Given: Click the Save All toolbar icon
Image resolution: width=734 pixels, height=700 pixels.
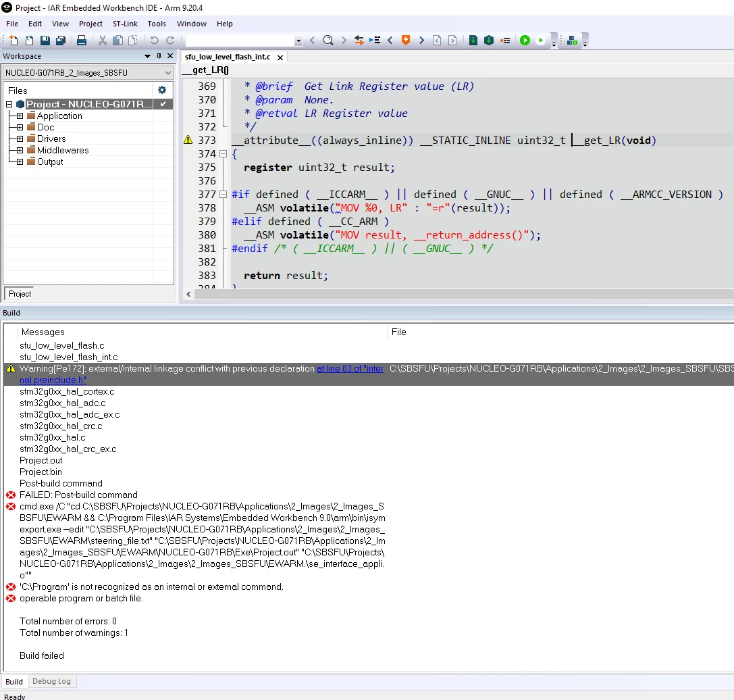Looking at the screenshot, I should point(60,41).
